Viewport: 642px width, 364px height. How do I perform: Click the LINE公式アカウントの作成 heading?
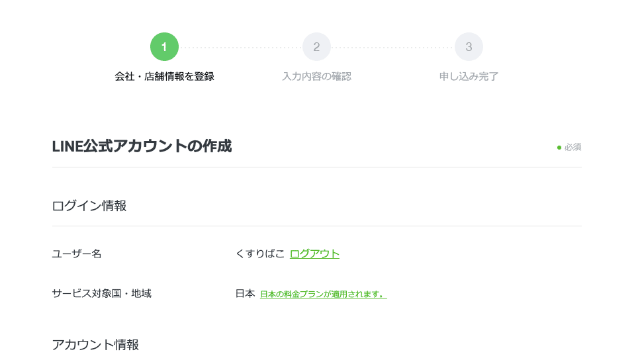pos(142,146)
